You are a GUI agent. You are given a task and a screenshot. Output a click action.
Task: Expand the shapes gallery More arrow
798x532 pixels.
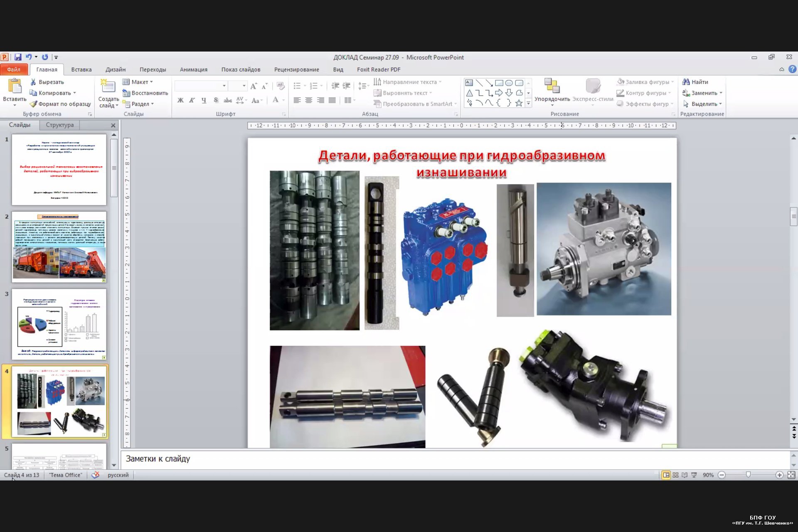point(528,103)
